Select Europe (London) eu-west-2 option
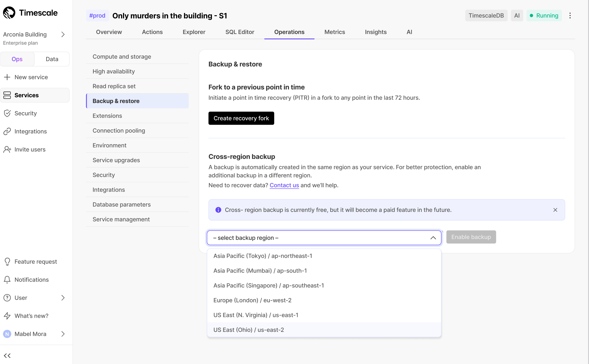Viewport: 589px width, 364px height. coord(324,300)
